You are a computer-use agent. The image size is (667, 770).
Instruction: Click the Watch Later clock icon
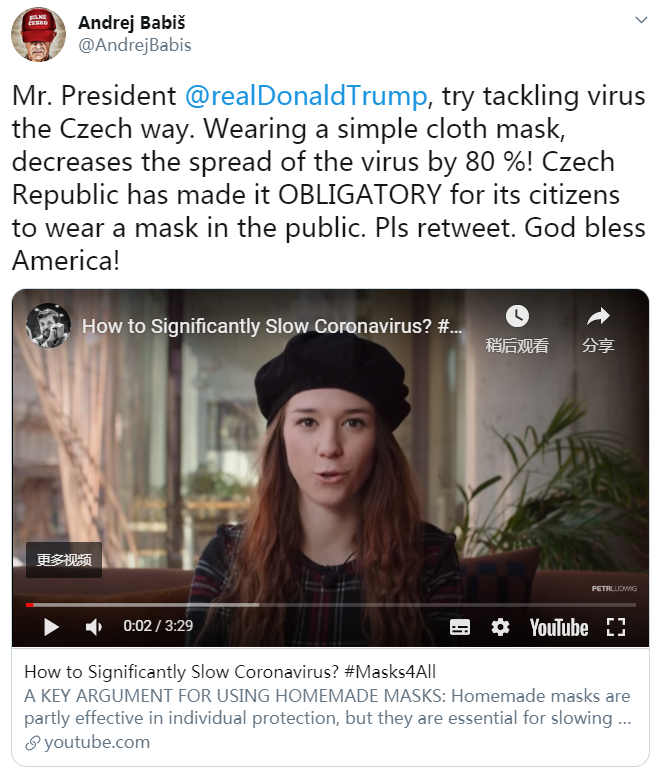[x=517, y=316]
